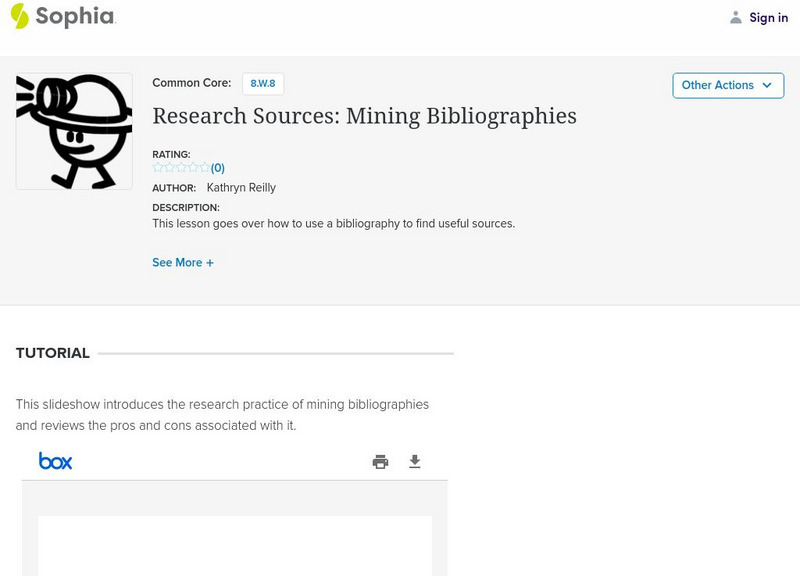Rate the lesson five stars
This screenshot has width=800, height=576.
(x=205, y=168)
